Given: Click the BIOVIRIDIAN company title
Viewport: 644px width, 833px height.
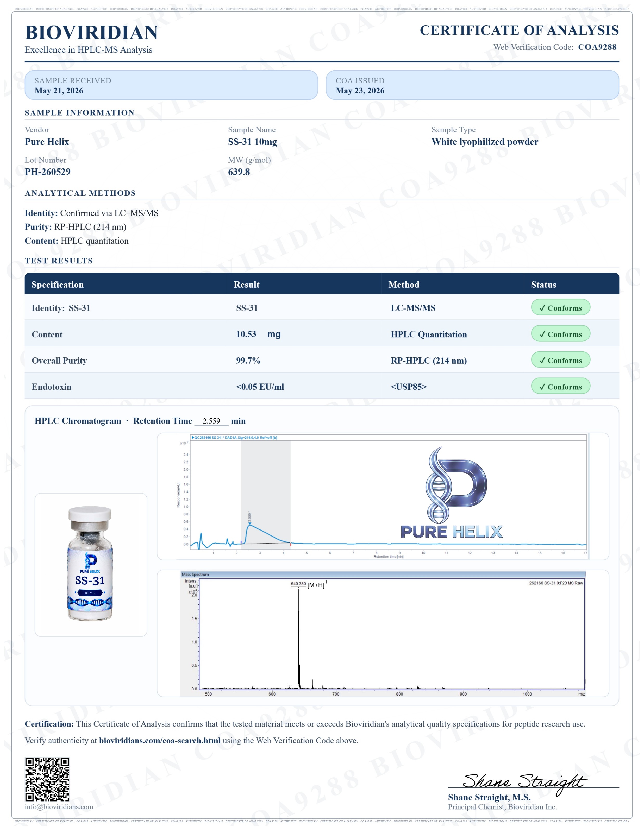Looking at the screenshot, I should [x=91, y=33].
